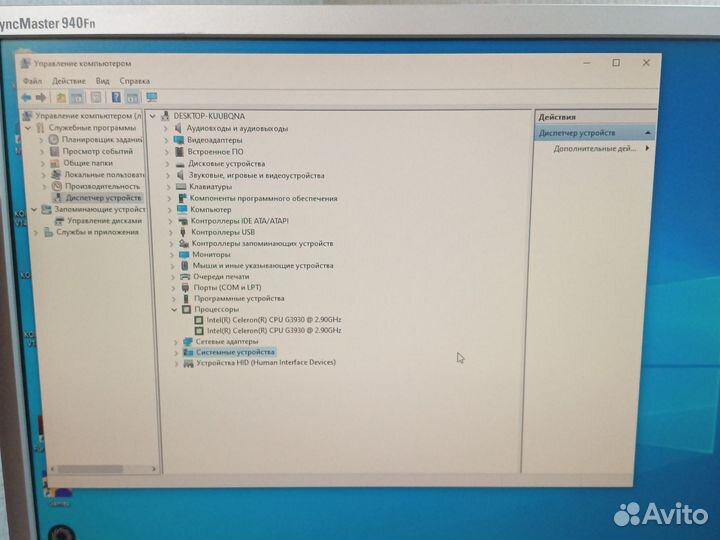Viewport: 720px width, 540px height.
Task: Click the monitor scan-hardware toolbar icon
Action: (x=152, y=97)
